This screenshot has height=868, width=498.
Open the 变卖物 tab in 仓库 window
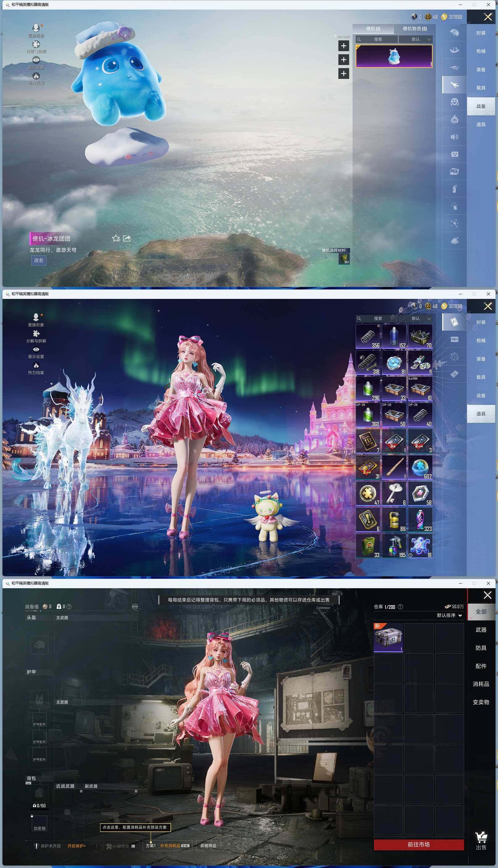click(x=481, y=702)
